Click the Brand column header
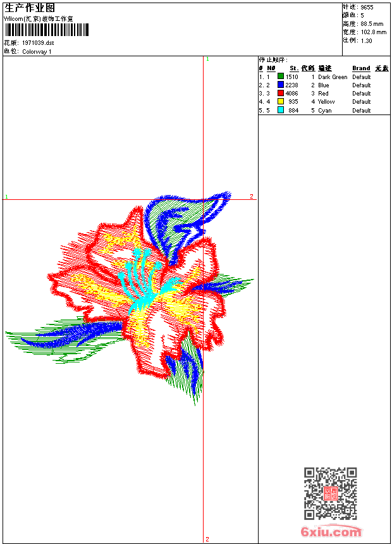This screenshot has width=392, height=544. (x=361, y=68)
